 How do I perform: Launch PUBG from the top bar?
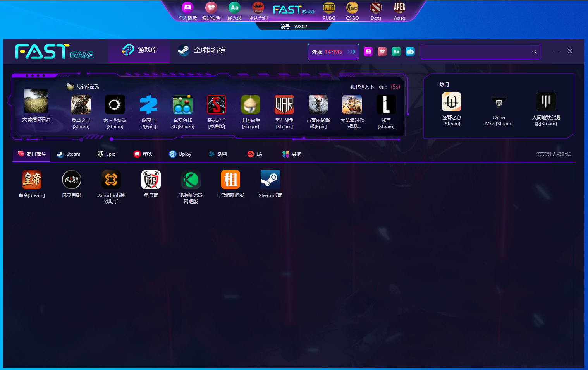tap(329, 11)
